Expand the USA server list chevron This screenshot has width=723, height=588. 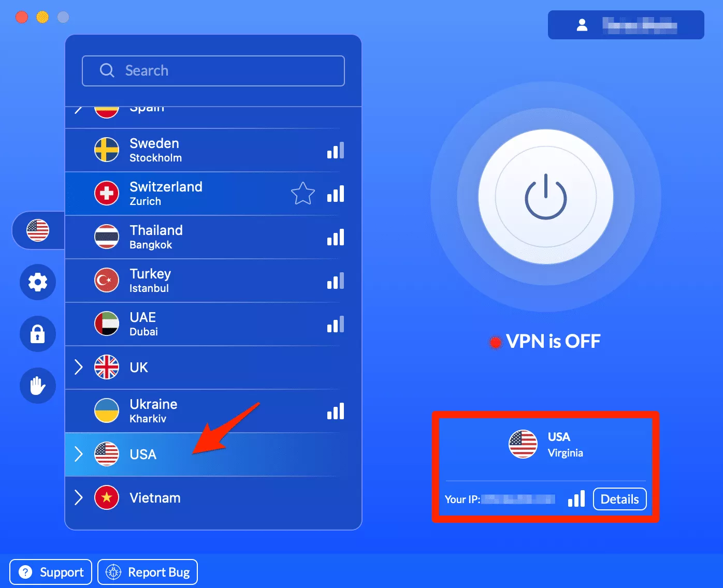point(79,454)
